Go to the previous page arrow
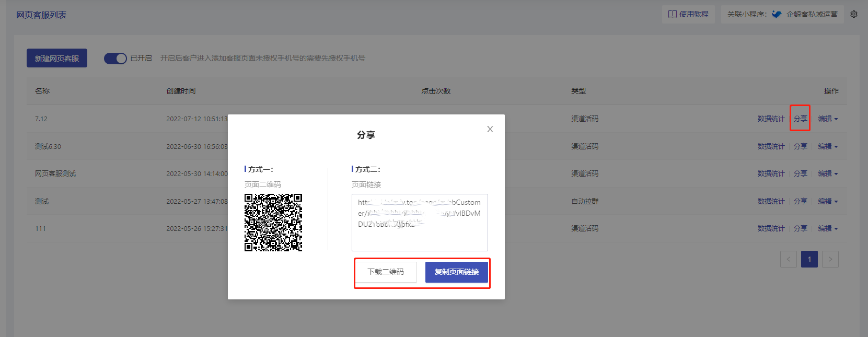This screenshot has height=337, width=868. click(x=789, y=259)
